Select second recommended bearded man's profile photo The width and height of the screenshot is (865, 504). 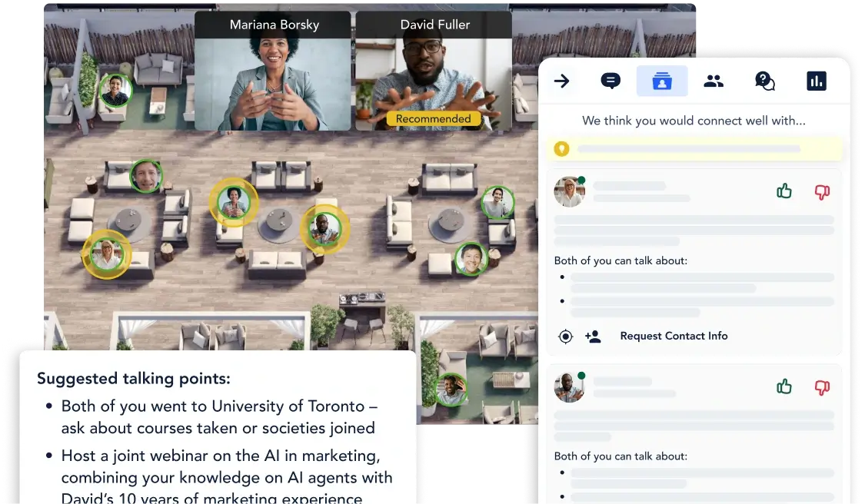click(569, 387)
